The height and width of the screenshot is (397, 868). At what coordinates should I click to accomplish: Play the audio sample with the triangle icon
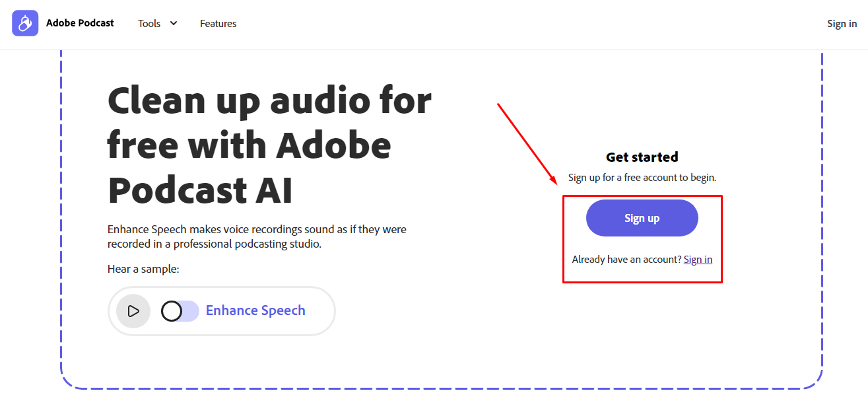tap(133, 311)
